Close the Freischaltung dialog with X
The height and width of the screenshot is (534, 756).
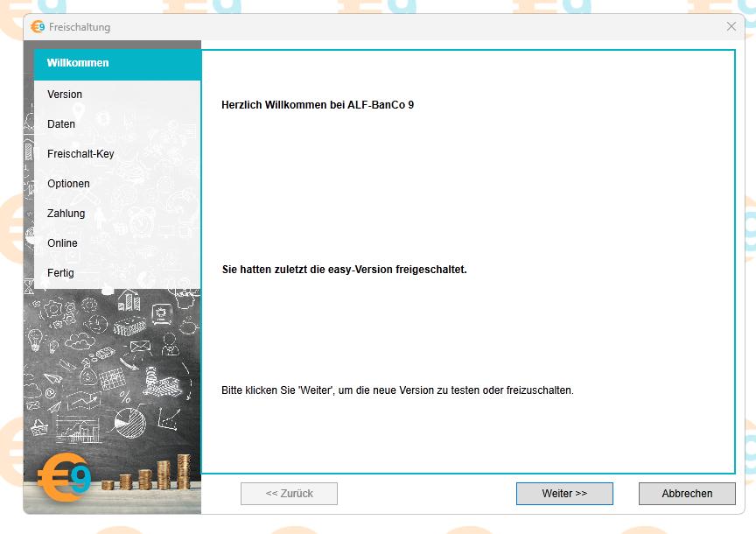click(x=731, y=26)
